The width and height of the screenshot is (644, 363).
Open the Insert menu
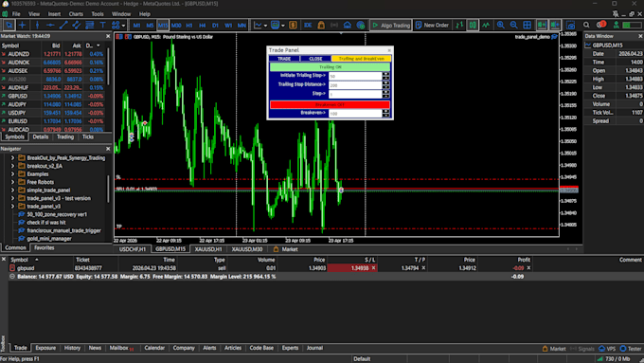[x=54, y=14]
